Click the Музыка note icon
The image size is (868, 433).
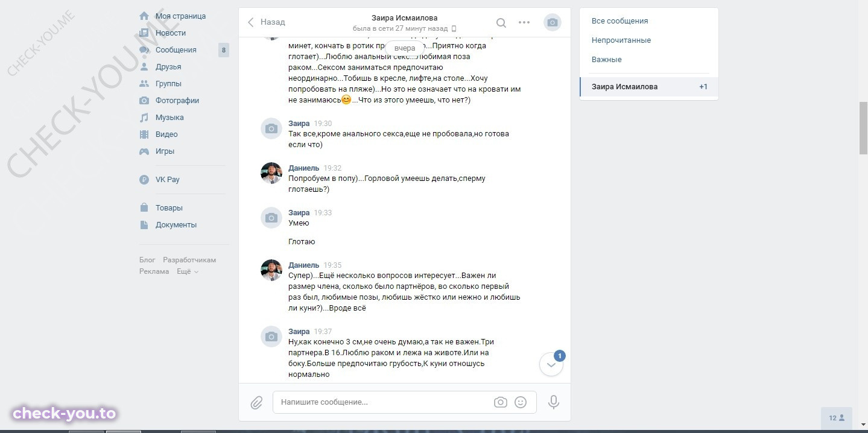pos(144,118)
